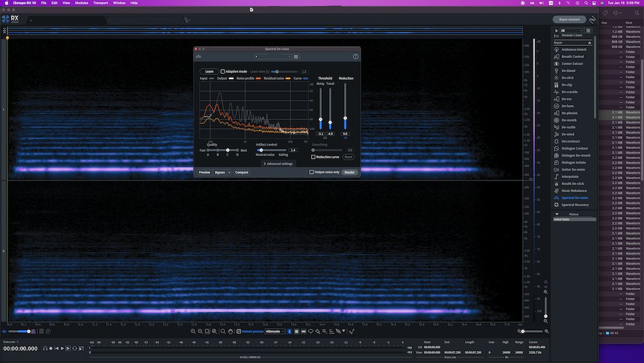This screenshot has width=644, height=363.
Task: Open the Modules menu
Action: pyautogui.click(x=81, y=3)
